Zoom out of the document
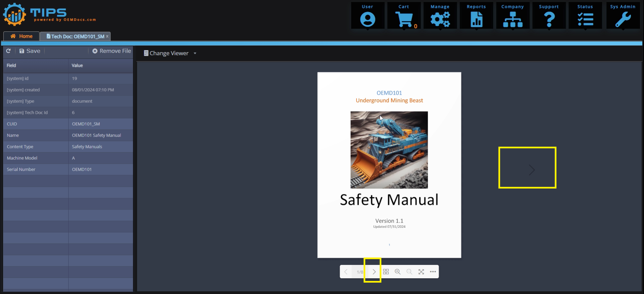 pyautogui.click(x=409, y=272)
